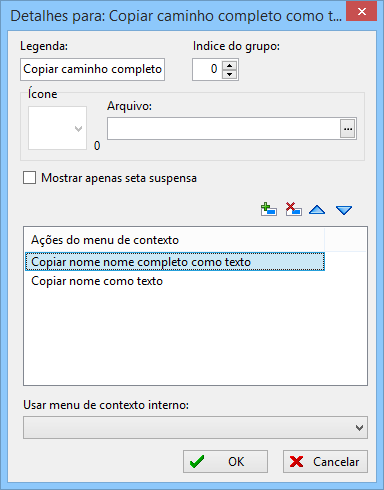Close the Detalhes para dialog window

point(362,12)
